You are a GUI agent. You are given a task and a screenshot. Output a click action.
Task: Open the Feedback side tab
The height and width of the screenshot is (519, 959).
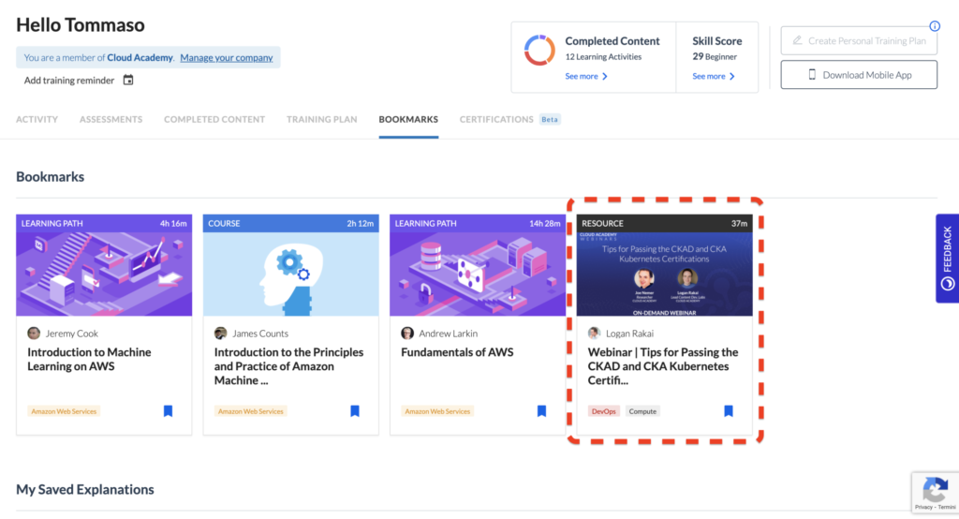pos(947,258)
